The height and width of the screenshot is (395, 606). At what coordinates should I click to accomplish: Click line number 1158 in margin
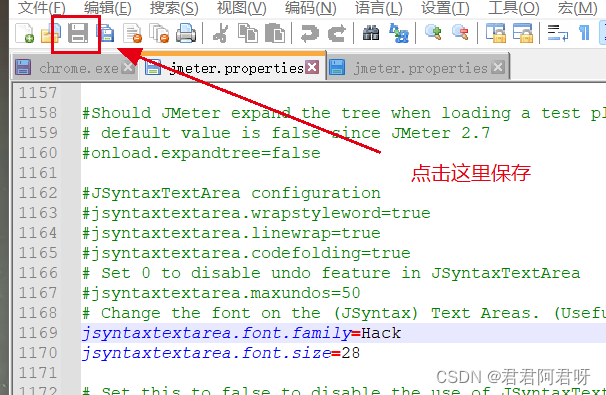tap(38, 113)
